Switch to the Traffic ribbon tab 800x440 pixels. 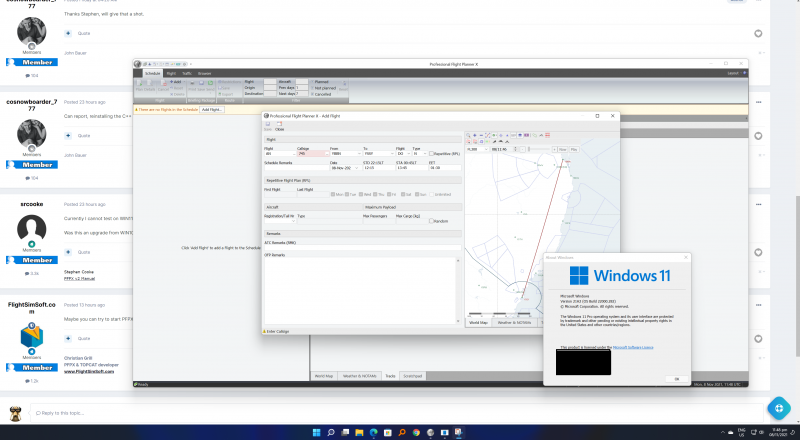pyautogui.click(x=187, y=74)
